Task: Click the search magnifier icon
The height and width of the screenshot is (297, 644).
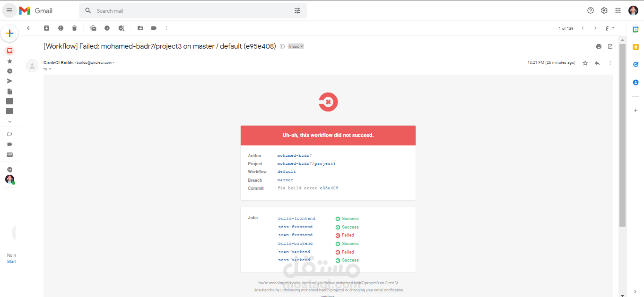Action: click(88, 11)
